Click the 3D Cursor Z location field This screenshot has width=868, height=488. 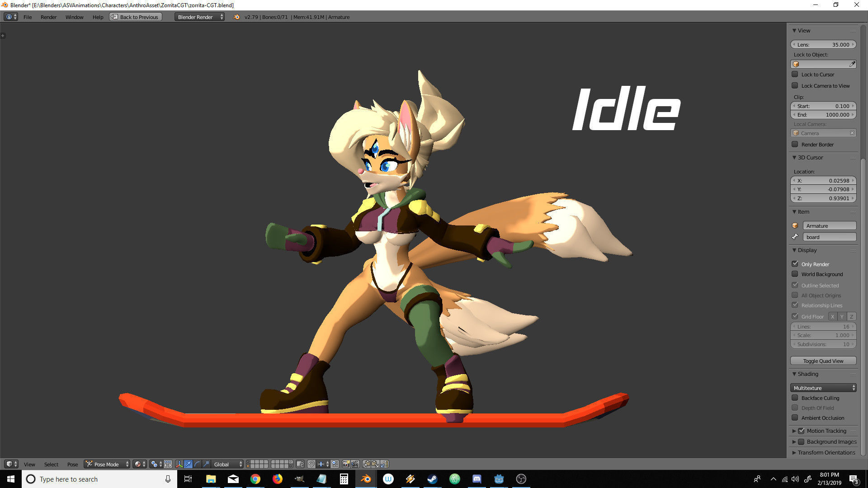point(823,198)
